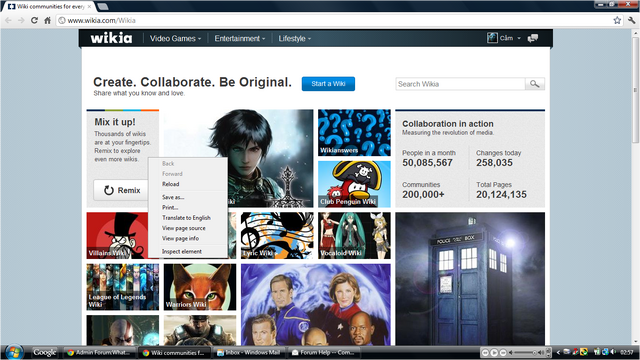Open the chat bubbles notification icon
The height and width of the screenshot is (360, 640).
(533, 38)
